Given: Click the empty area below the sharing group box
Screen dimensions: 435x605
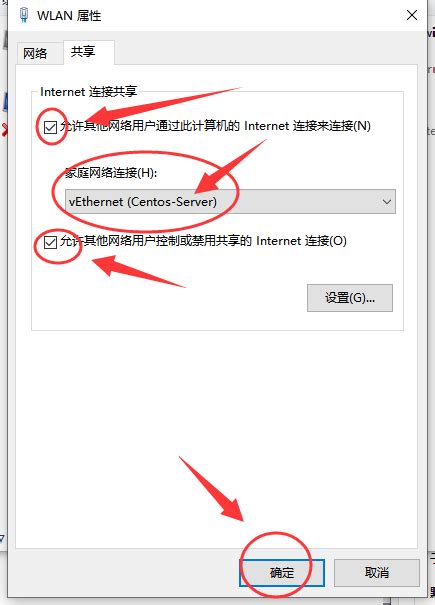Looking at the screenshot, I should [216, 436].
